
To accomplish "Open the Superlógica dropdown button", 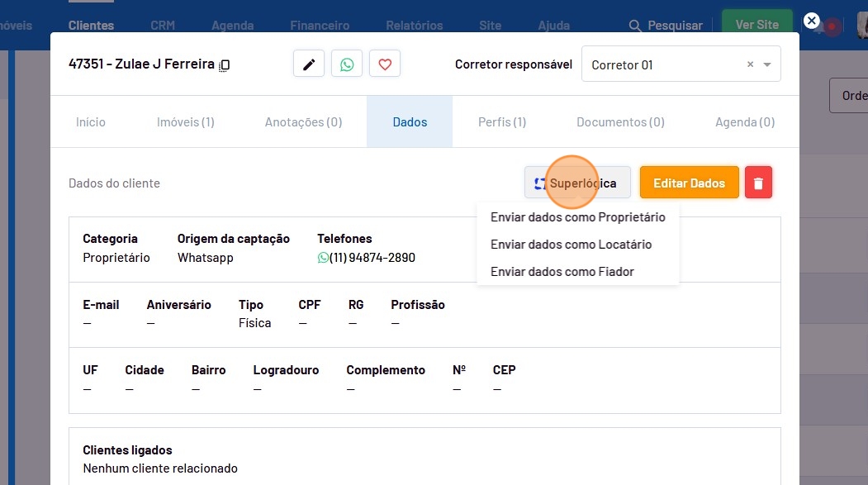I will coord(577,183).
